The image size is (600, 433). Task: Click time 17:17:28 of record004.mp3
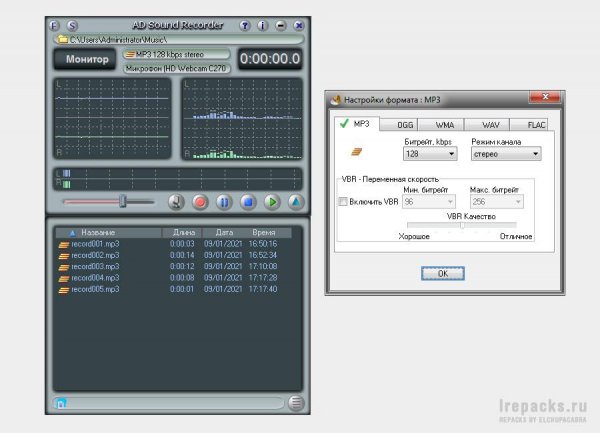[x=263, y=278]
